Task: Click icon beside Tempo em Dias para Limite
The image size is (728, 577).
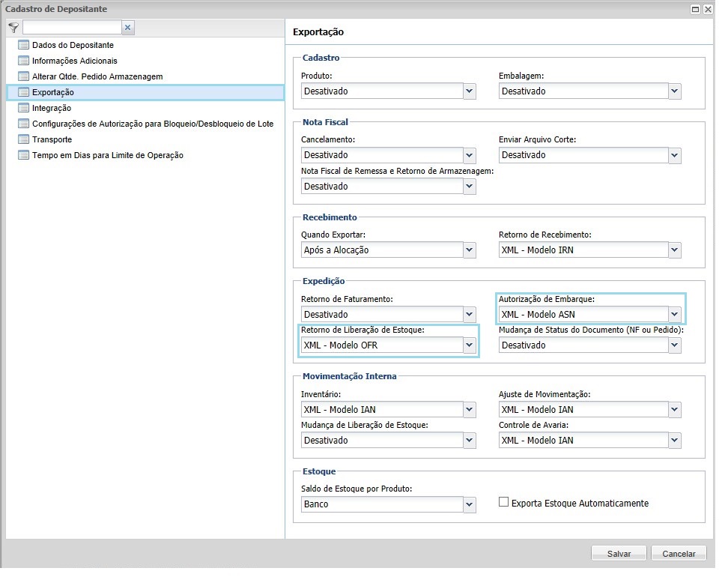Action: pyautogui.click(x=22, y=155)
